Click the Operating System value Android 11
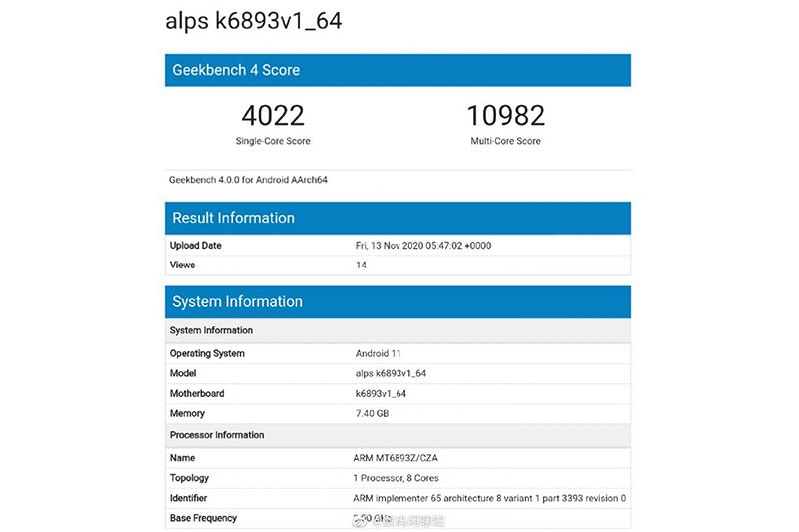This screenshot has height=532, width=799. tap(379, 354)
